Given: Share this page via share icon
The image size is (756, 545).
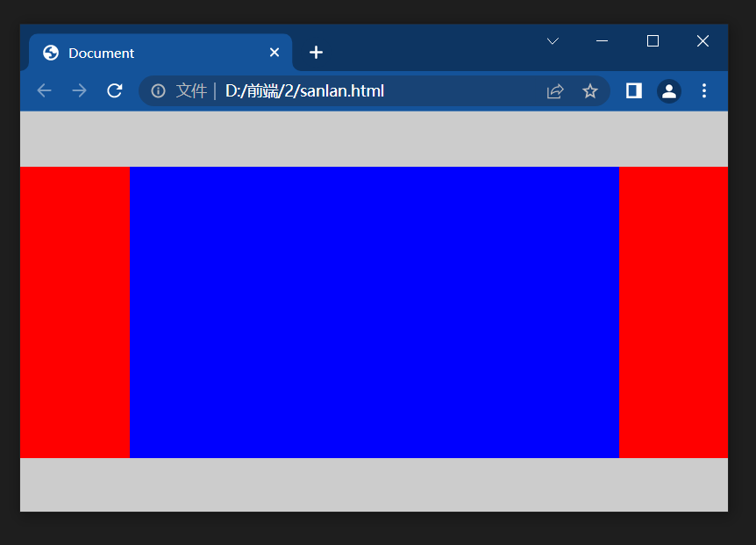Looking at the screenshot, I should (x=555, y=90).
